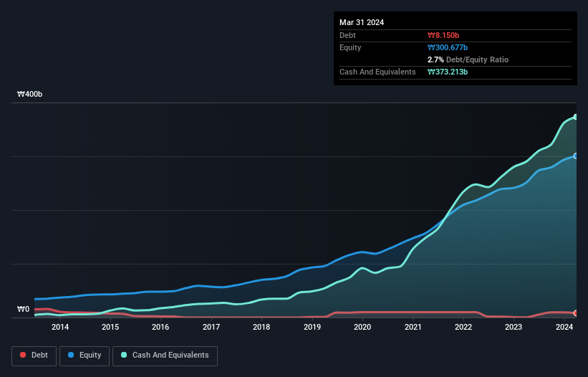The image size is (588, 377).
Task: Click the ₩8.150b debt value
Action: (443, 35)
